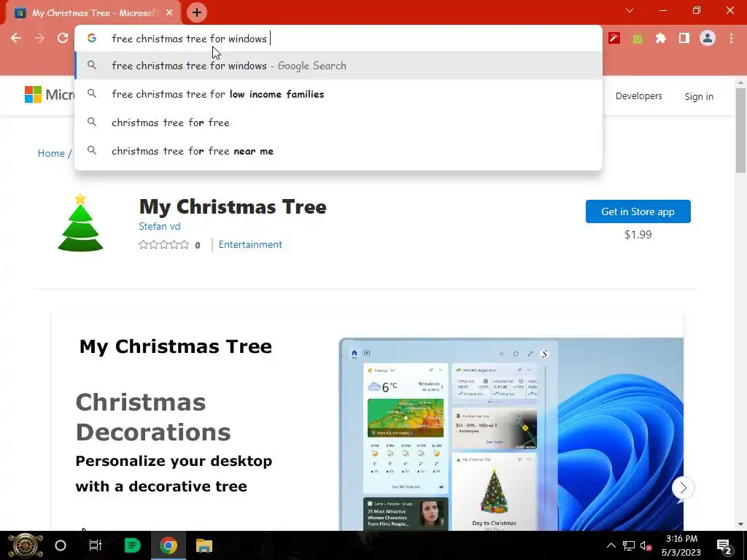Click the red pen extension icon
Screen dimensions: 747x560
click(x=614, y=38)
